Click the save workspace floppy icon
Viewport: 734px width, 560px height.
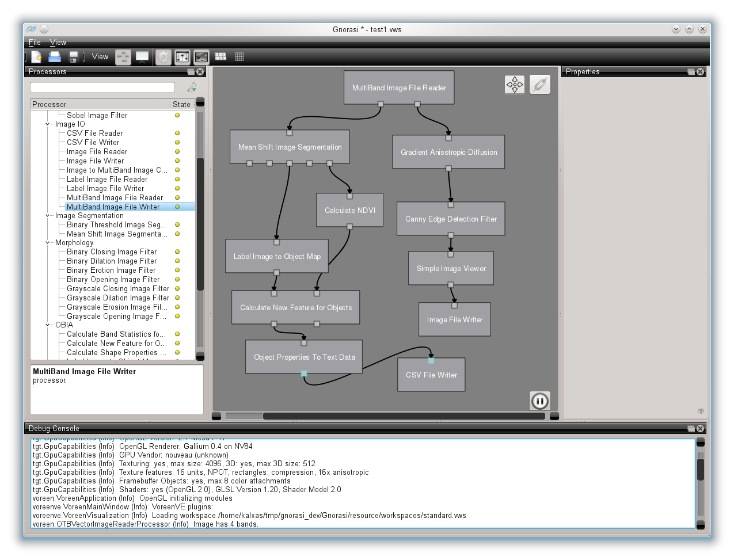pyautogui.click(x=73, y=57)
